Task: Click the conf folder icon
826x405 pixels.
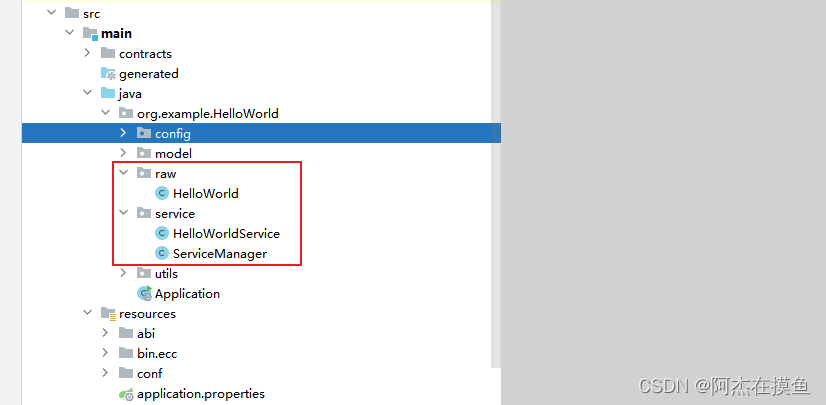Action: point(126,373)
